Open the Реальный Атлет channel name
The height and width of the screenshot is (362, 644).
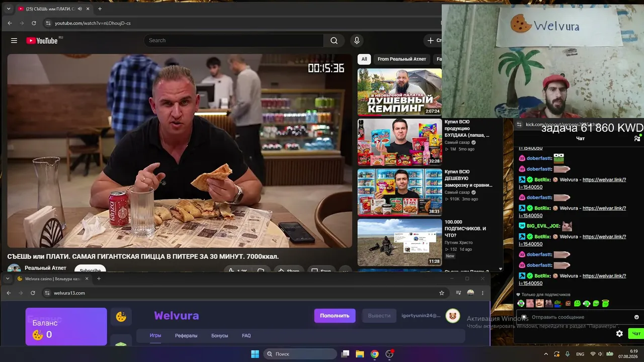coord(45,268)
